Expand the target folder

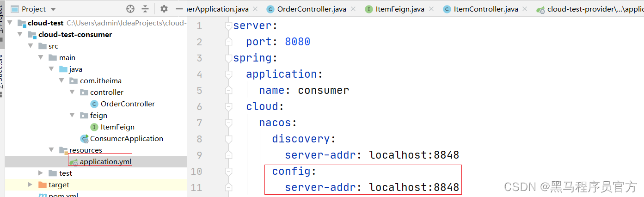pyautogui.click(x=30, y=185)
